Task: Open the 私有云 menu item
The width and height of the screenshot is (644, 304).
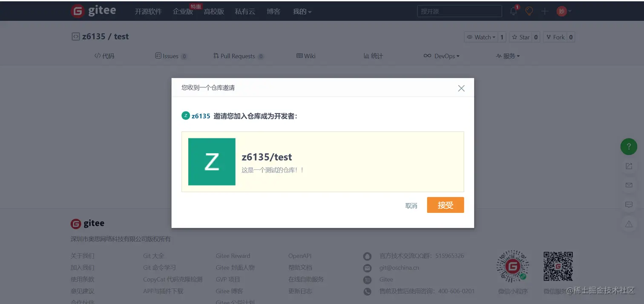Action: [245, 11]
